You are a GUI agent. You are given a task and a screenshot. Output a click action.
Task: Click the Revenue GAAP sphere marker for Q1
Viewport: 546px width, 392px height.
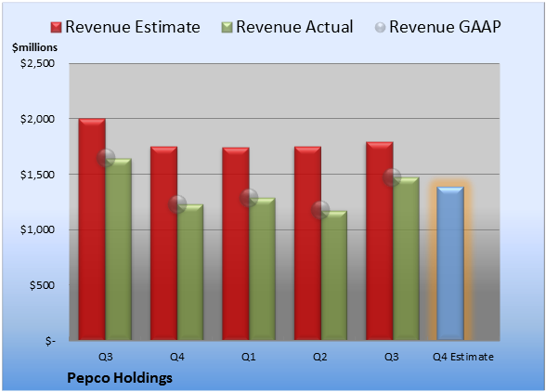[249, 198]
